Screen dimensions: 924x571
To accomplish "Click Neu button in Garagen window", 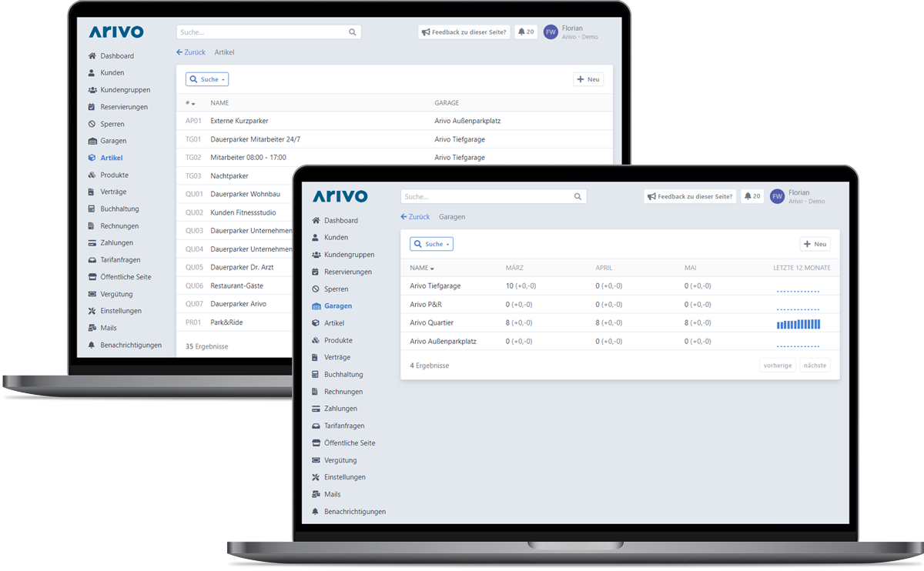I will point(815,244).
